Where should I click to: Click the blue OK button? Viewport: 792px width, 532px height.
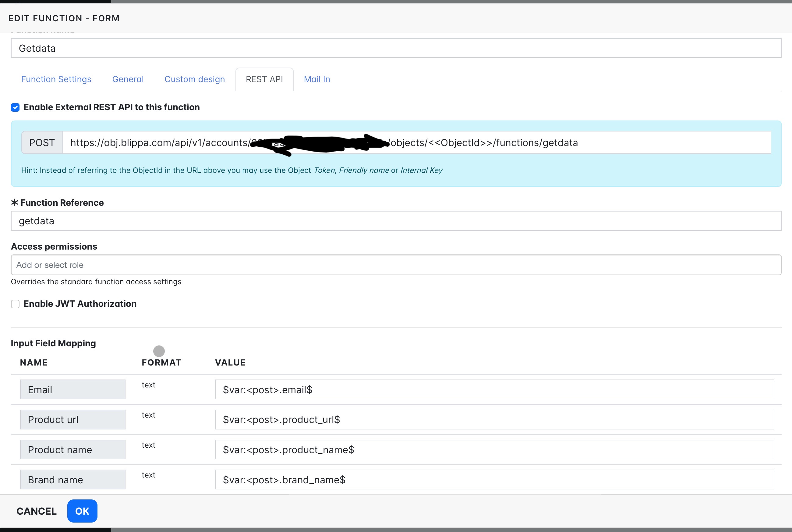(x=82, y=511)
